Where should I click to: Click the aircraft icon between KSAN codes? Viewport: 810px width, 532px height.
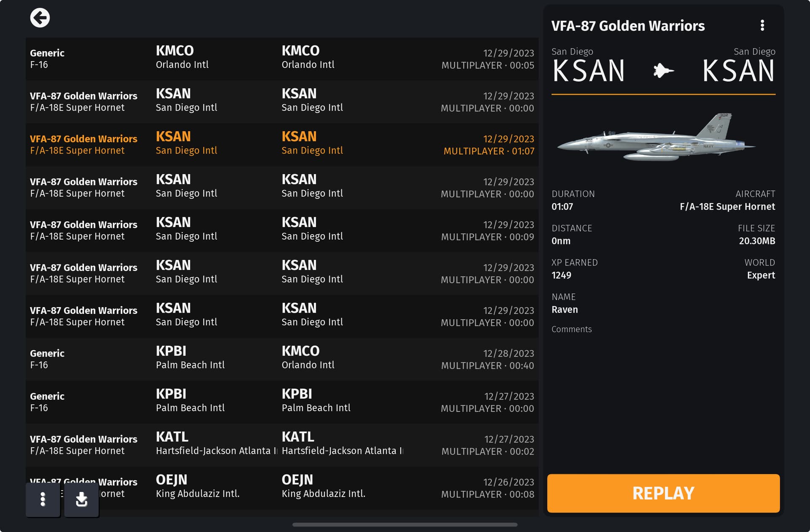pos(663,71)
